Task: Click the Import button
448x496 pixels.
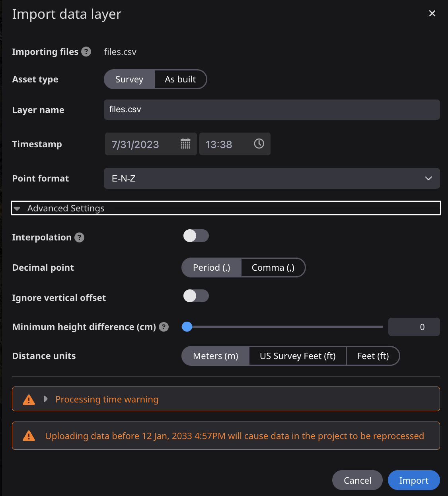Action: tap(414, 480)
